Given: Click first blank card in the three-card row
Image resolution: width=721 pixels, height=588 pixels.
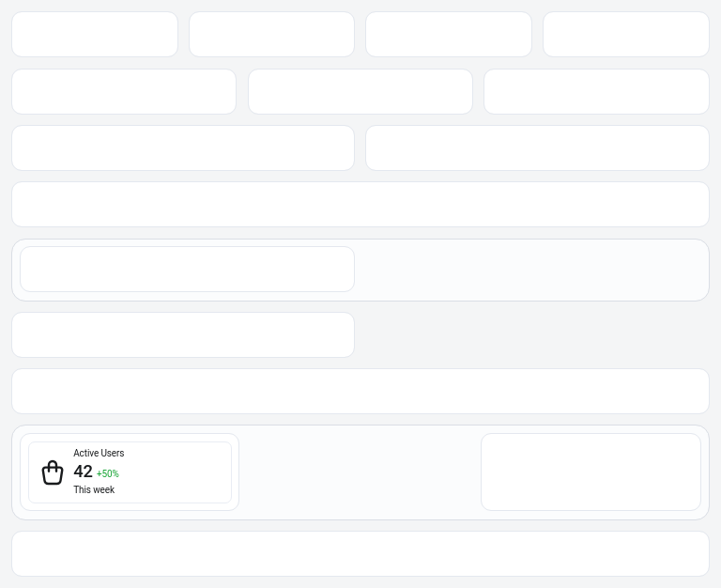Looking at the screenshot, I should [x=124, y=92].
